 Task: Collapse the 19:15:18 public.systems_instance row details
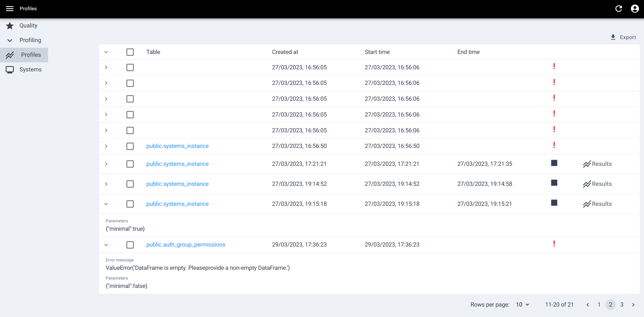[x=106, y=204]
